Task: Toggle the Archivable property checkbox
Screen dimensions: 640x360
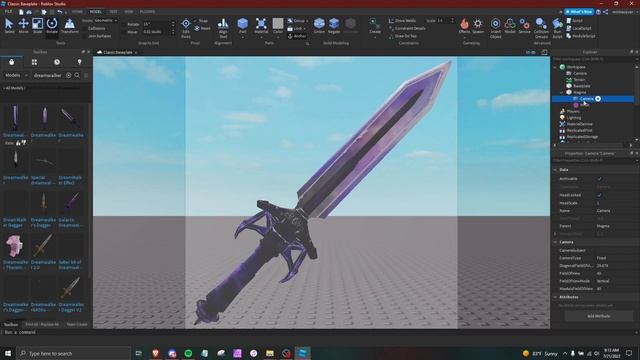Action: 599,179
